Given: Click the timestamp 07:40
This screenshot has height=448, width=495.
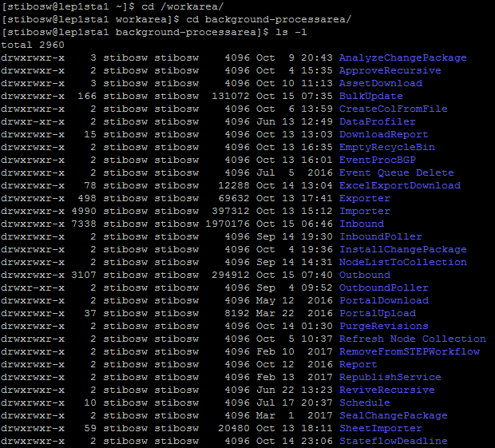Looking at the screenshot, I should click(x=317, y=276).
